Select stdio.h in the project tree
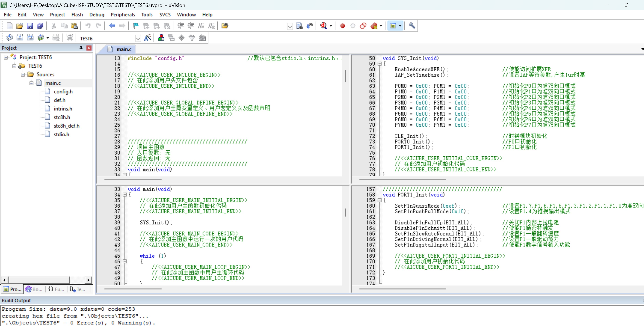644x326 pixels. tap(61, 134)
